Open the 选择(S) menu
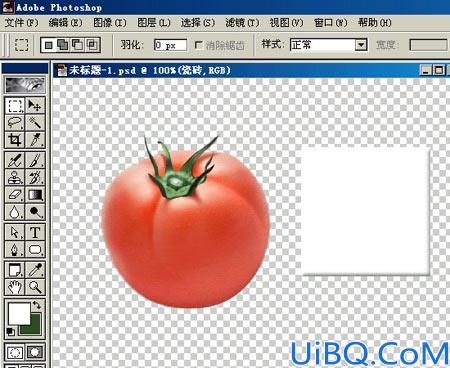The height and width of the screenshot is (368, 450). [198, 23]
